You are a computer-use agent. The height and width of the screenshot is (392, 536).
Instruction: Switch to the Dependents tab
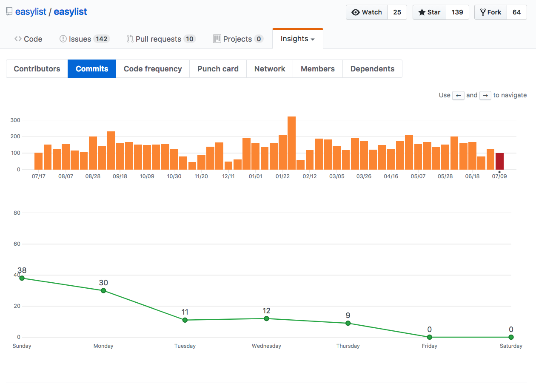point(372,69)
